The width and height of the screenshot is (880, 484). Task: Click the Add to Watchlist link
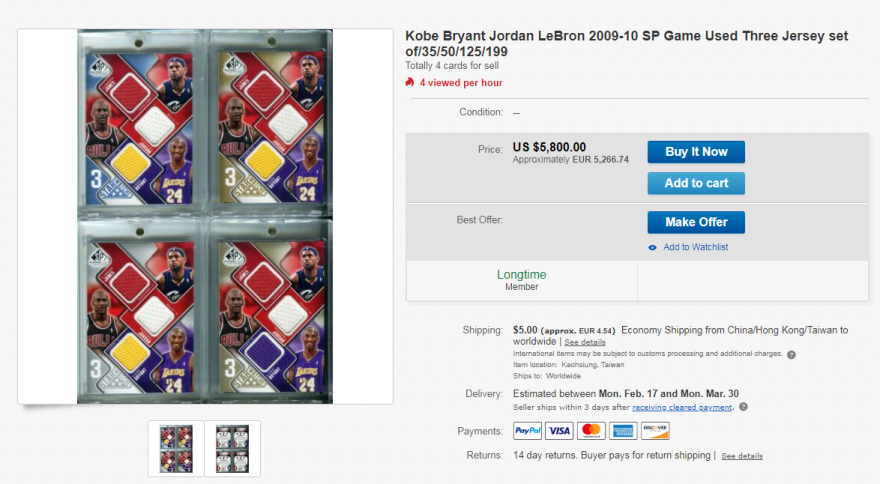coord(695,247)
